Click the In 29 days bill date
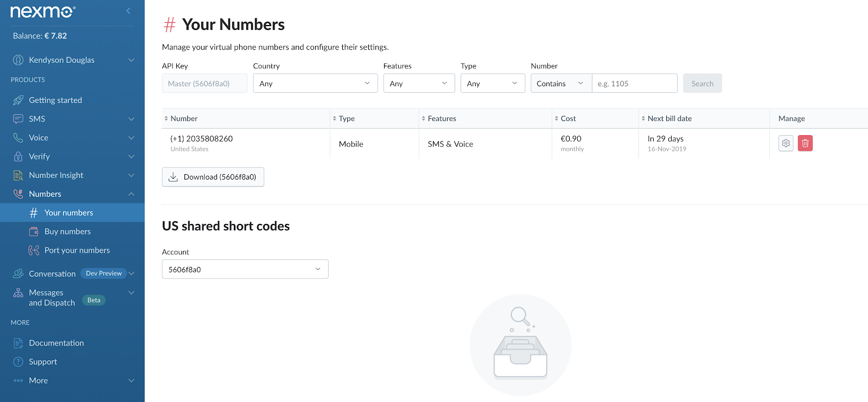The width and height of the screenshot is (868, 402). pyautogui.click(x=665, y=139)
